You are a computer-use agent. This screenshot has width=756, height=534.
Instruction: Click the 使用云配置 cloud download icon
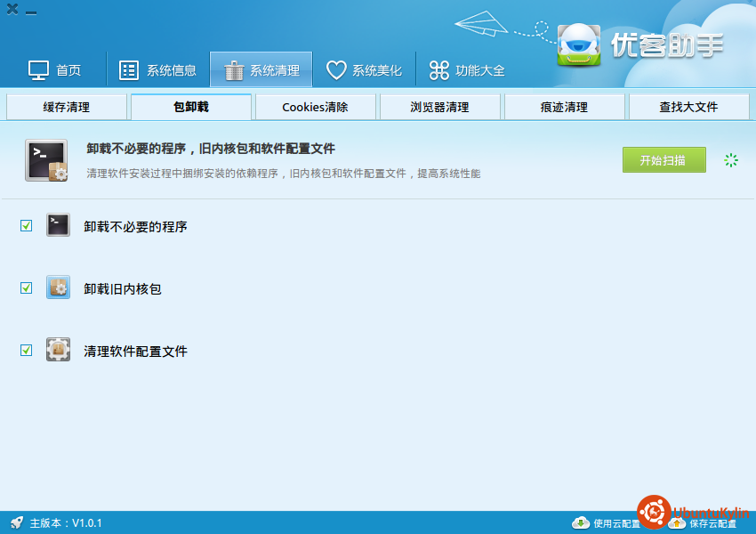click(580, 522)
